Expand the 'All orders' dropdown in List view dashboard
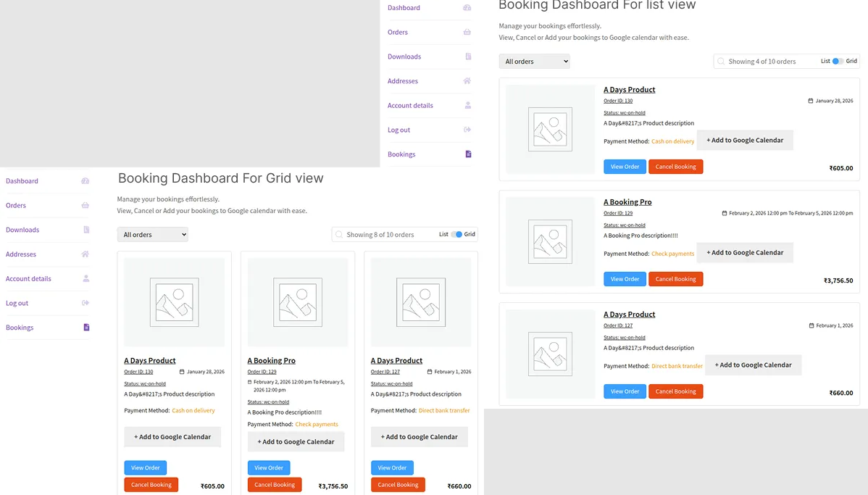868x495 pixels. (x=534, y=62)
